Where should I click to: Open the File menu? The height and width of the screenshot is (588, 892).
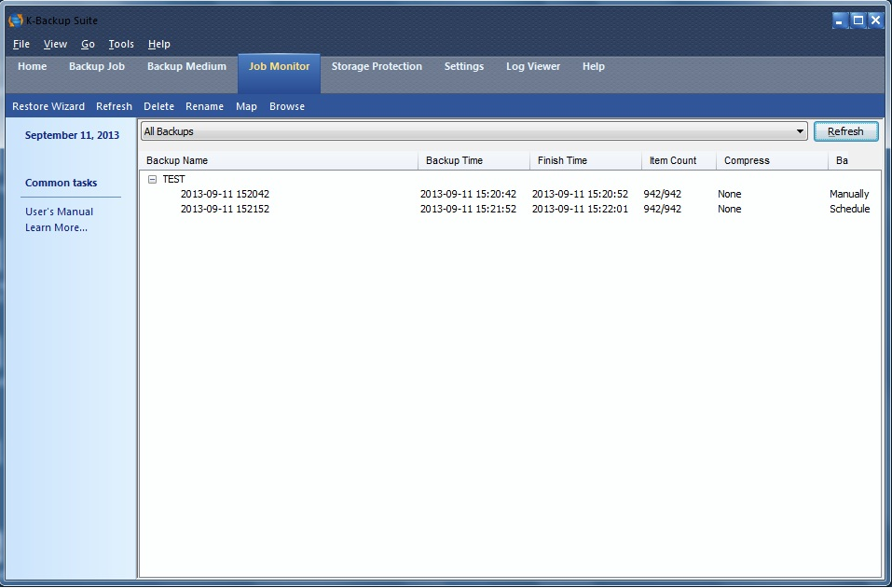pyautogui.click(x=21, y=44)
